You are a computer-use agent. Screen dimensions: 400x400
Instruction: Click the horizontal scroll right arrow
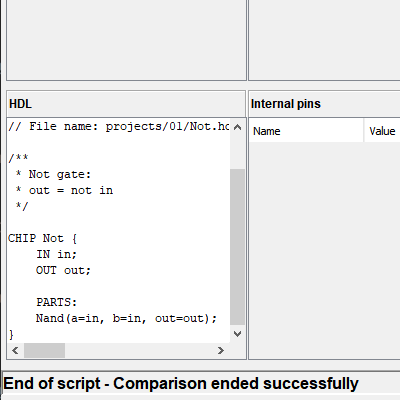click(x=220, y=350)
